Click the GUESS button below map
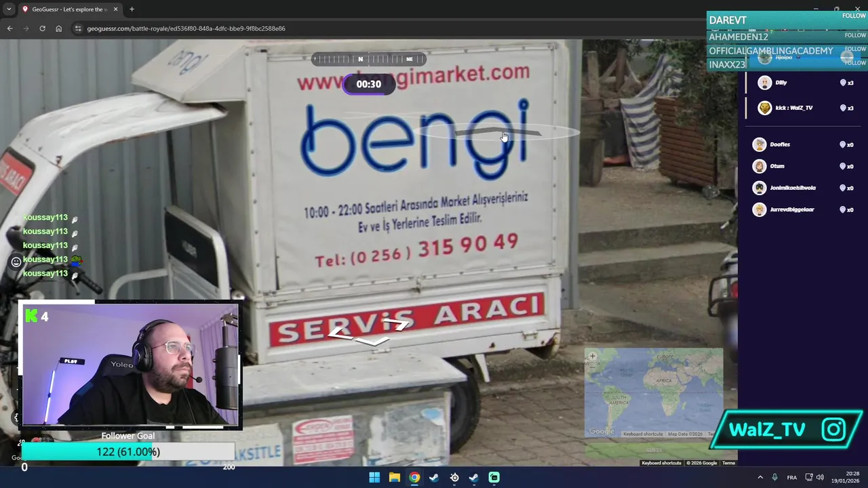The image size is (868, 488). (654, 450)
